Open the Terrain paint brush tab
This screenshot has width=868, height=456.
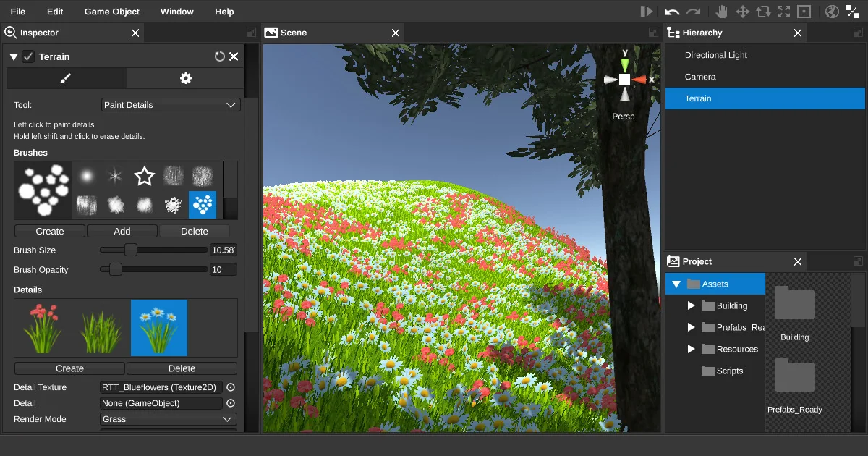(66, 77)
